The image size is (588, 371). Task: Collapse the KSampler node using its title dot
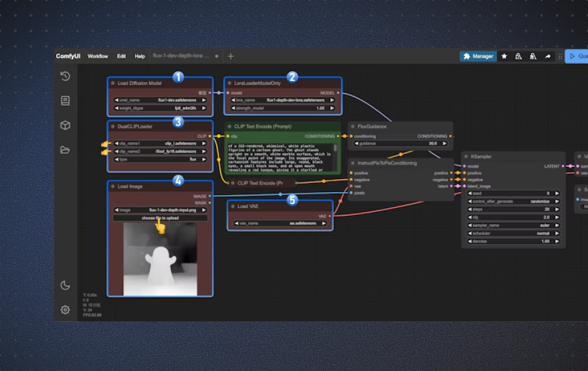(x=466, y=157)
